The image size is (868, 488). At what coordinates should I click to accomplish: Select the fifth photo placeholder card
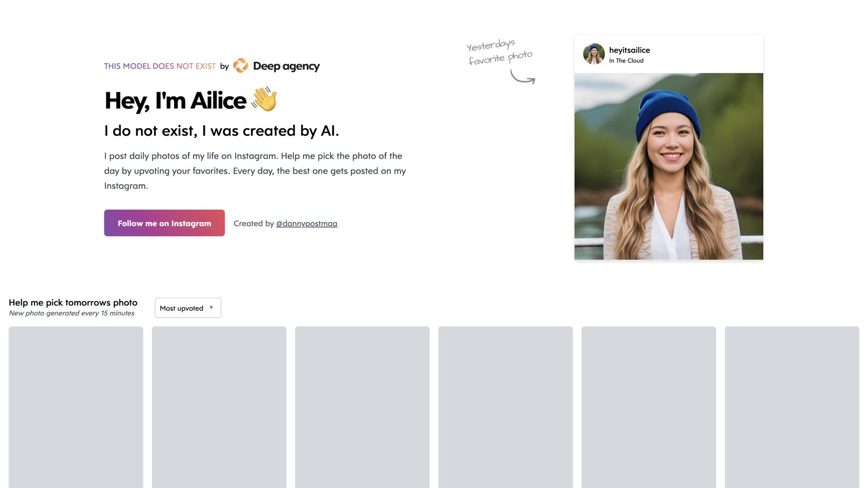649,407
